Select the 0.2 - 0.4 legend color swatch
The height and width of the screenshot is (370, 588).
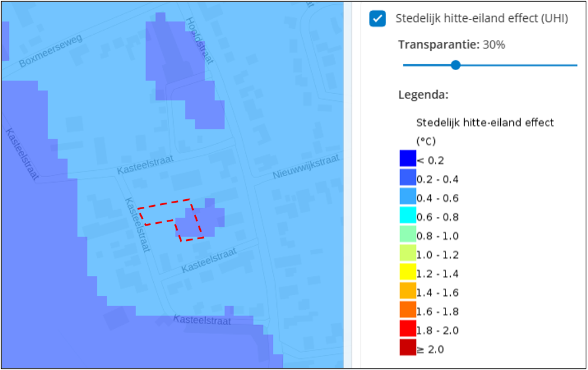(408, 177)
